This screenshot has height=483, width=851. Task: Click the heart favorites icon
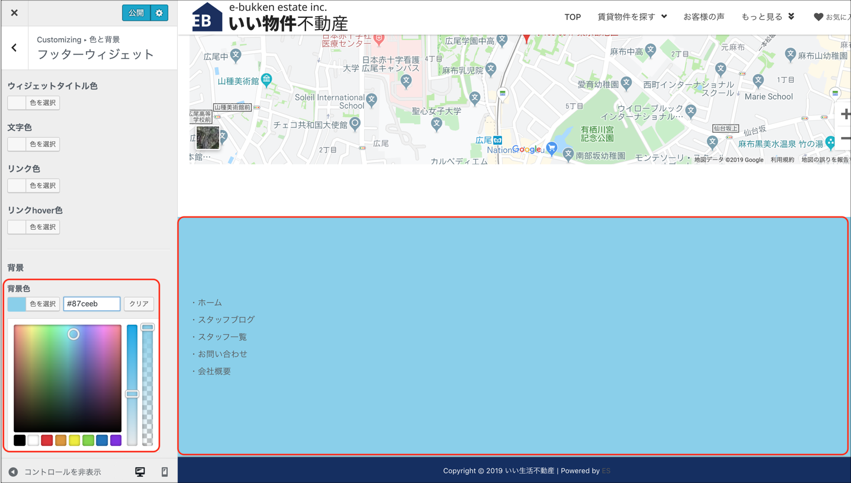[818, 17]
